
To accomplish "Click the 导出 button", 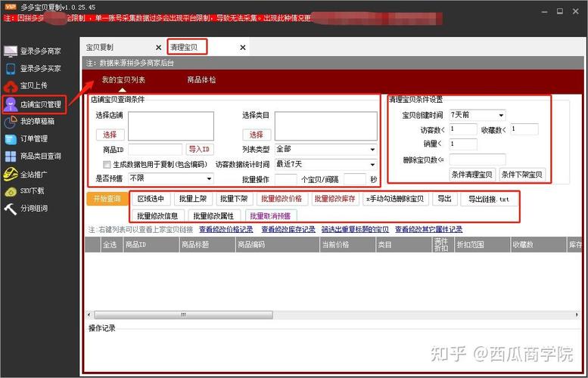I will pyautogui.click(x=445, y=199).
